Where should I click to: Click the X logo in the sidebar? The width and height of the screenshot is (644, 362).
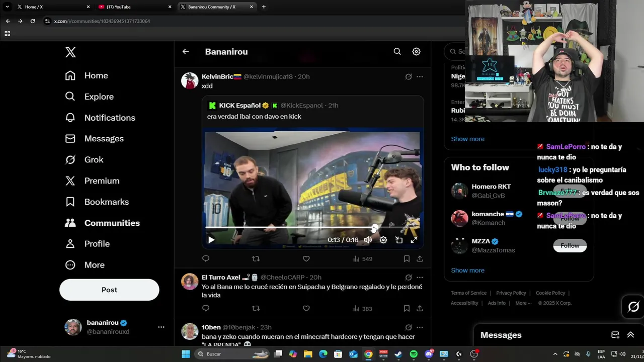click(70, 52)
